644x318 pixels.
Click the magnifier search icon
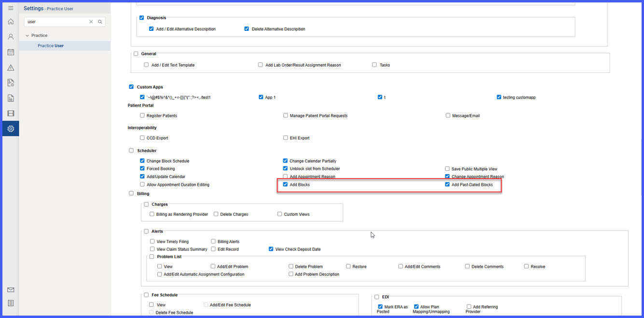100,22
